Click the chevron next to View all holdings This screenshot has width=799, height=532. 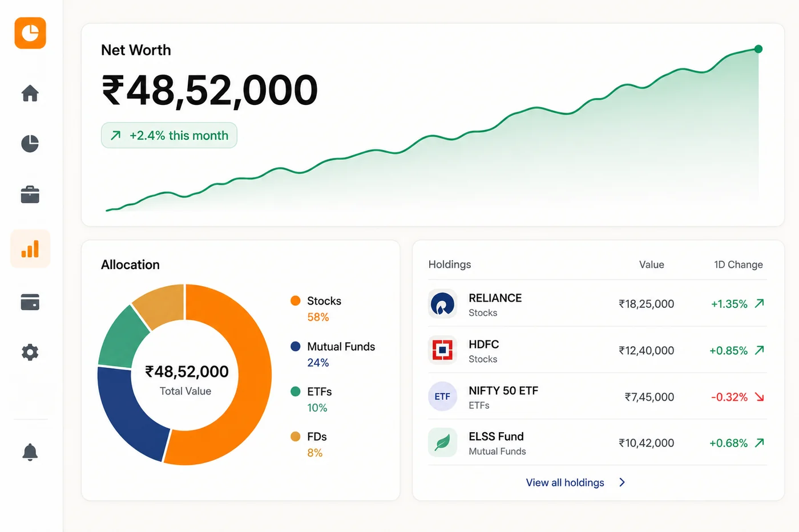tap(622, 482)
